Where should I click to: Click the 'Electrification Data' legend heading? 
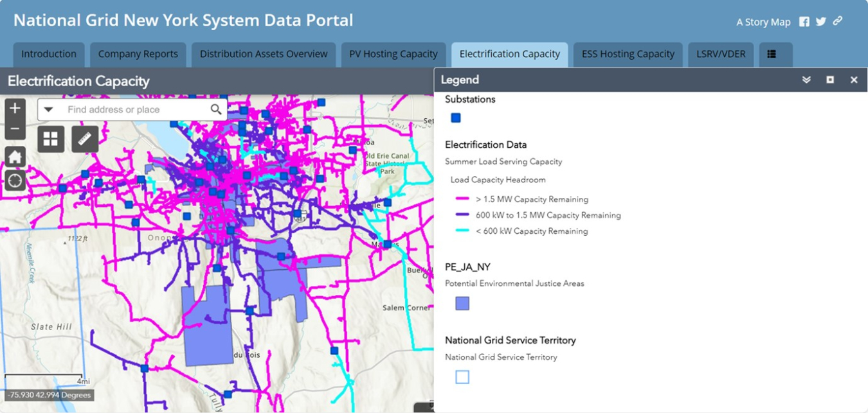486,145
